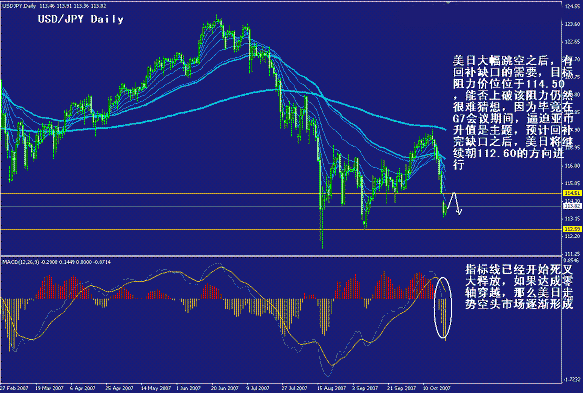Click the '9 Jul 2007' date label
The height and width of the screenshot is (394, 583).
point(258,388)
